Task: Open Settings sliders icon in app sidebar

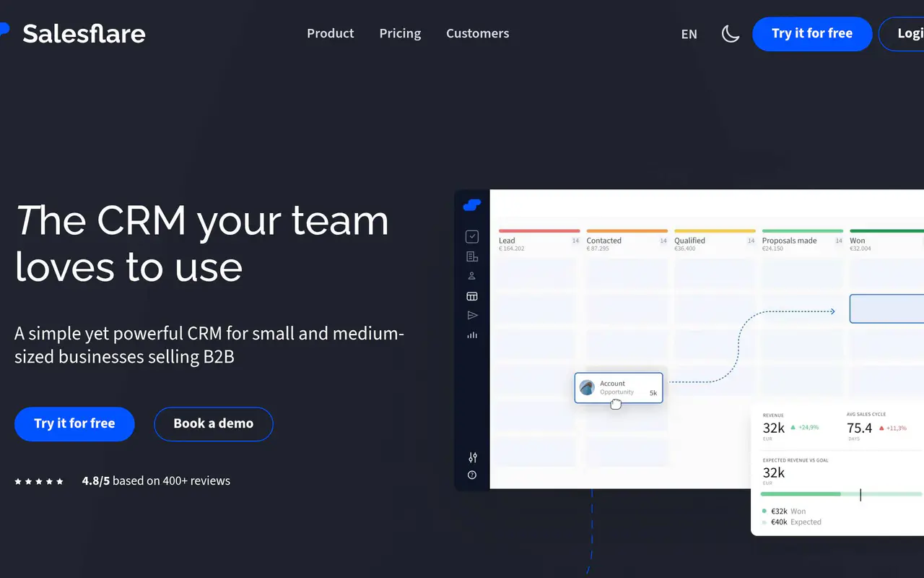Action: click(472, 457)
